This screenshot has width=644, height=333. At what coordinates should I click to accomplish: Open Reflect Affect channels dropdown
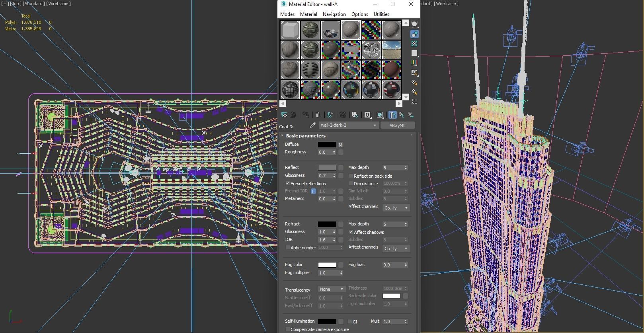pos(396,208)
